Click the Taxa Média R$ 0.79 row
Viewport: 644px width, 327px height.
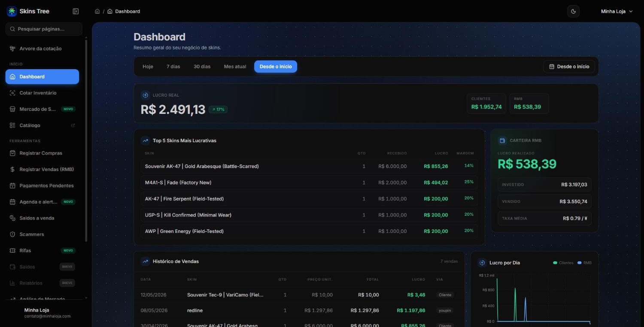[544, 218]
